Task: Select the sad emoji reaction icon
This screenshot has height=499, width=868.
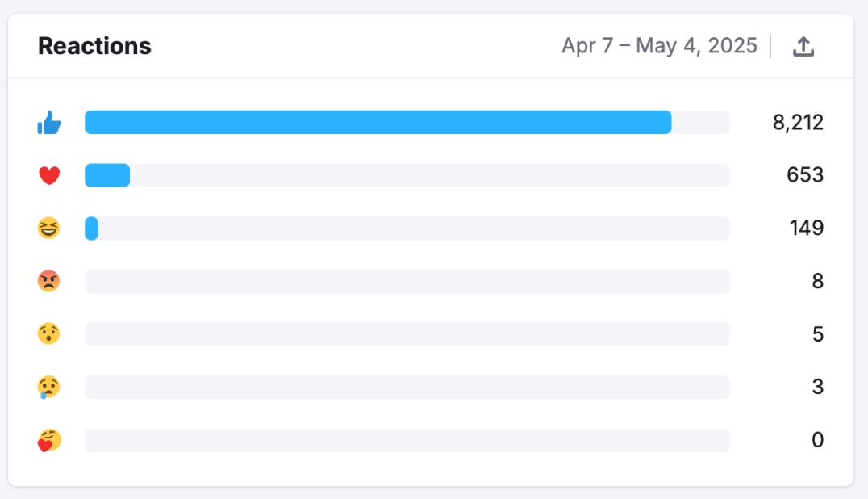Action: tap(50, 386)
